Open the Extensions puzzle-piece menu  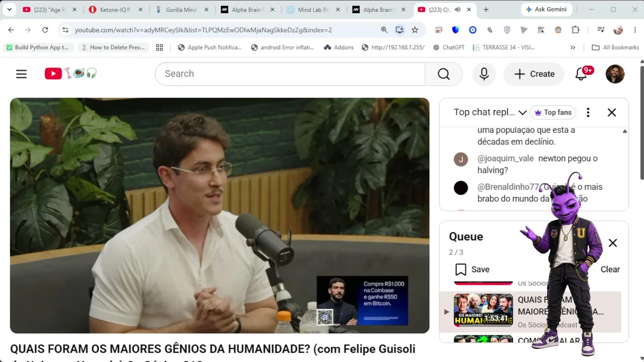(576, 30)
